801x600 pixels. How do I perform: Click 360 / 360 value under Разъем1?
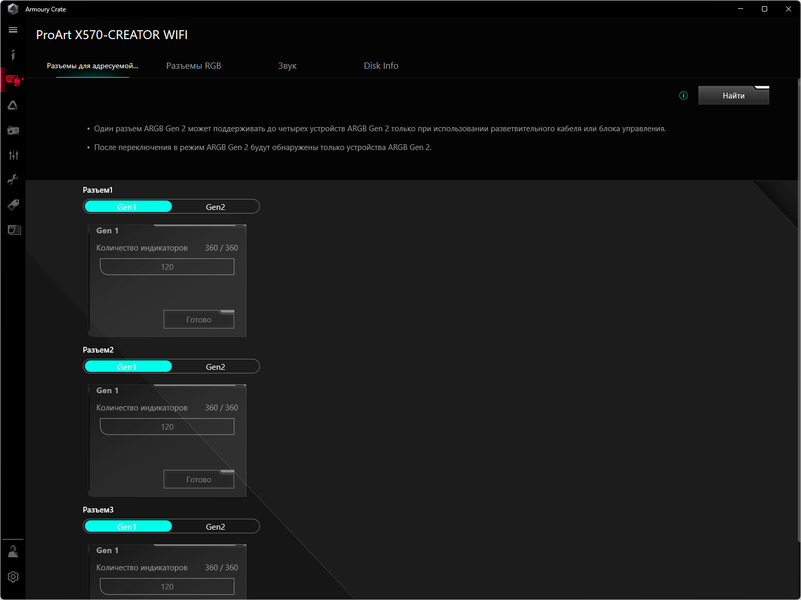[x=221, y=248]
